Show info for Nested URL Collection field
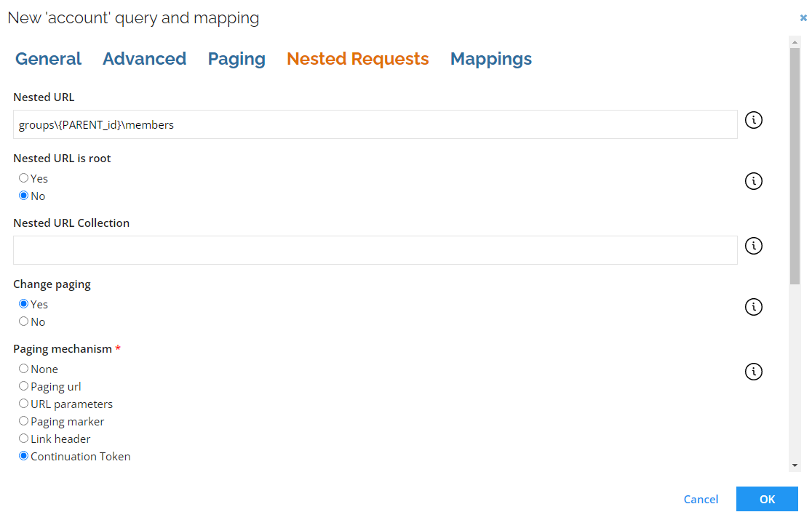Screen dimensions: 812x520 coord(754,246)
